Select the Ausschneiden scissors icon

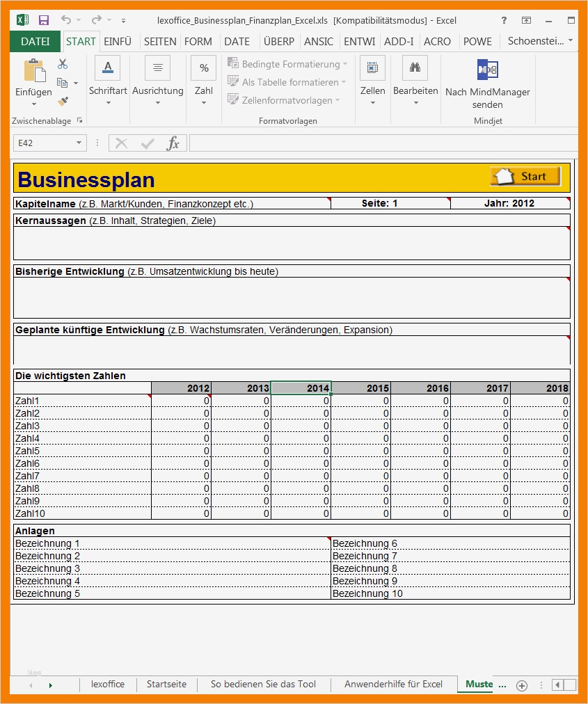click(x=61, y=63)
